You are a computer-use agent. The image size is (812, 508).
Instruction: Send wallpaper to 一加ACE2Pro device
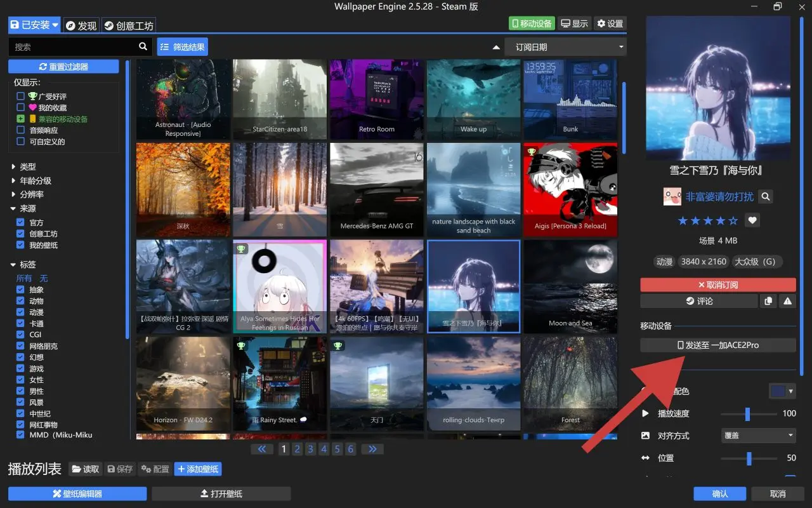(718, 345)
